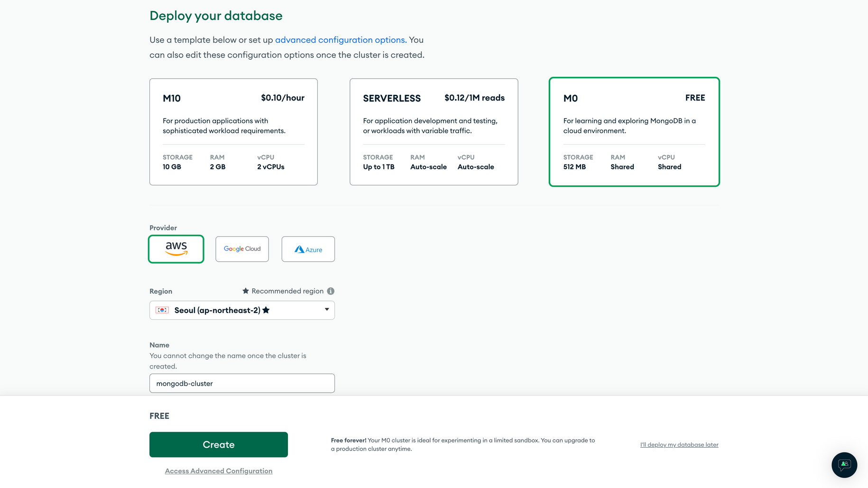Image resolution: width=868 pixels, height=488 pixels.
Task: Click the info icon next to Recommended region
Action: point(331,291)
